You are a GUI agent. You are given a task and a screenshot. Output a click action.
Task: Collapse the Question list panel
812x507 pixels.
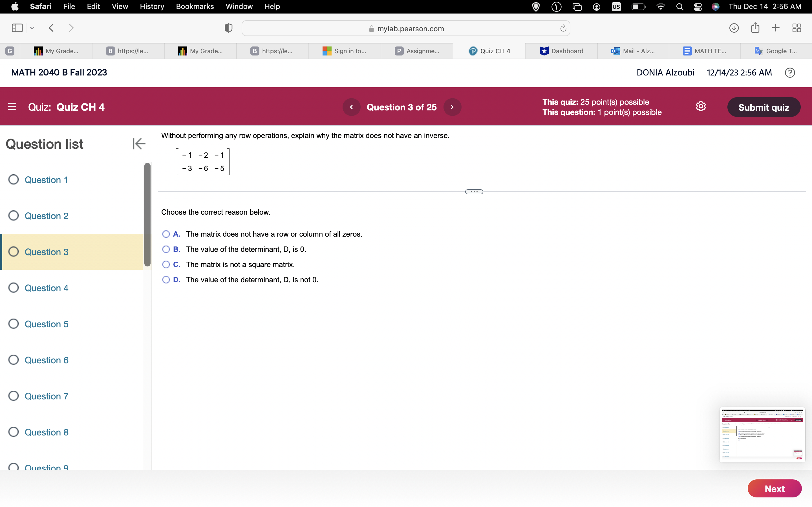(x=139, y=144)
